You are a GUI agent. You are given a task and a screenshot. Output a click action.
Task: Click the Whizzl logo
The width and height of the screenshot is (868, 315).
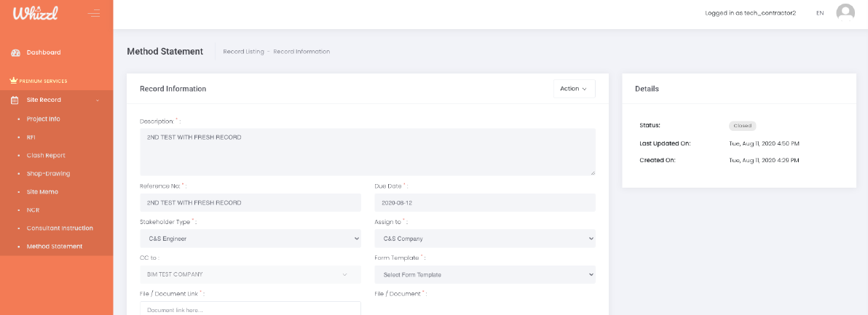pyautogui.click(x=35, y=13)
